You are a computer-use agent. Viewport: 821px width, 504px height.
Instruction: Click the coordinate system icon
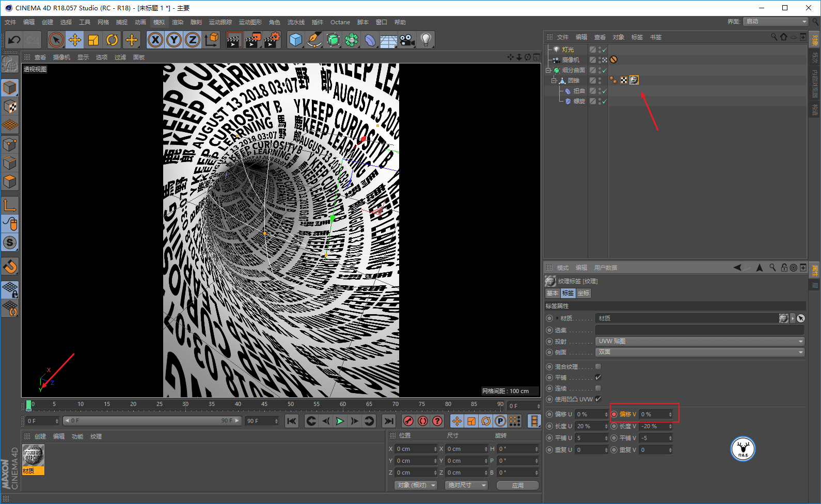(212, 40)
